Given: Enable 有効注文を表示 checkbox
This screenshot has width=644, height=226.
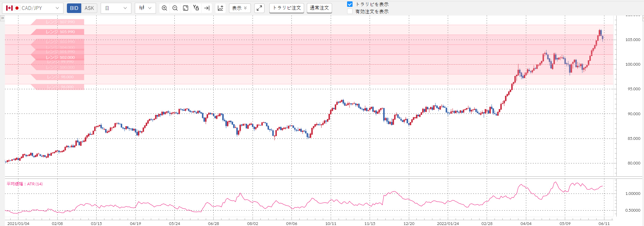Looking at the screenshot, I should (x=350, y=12).
